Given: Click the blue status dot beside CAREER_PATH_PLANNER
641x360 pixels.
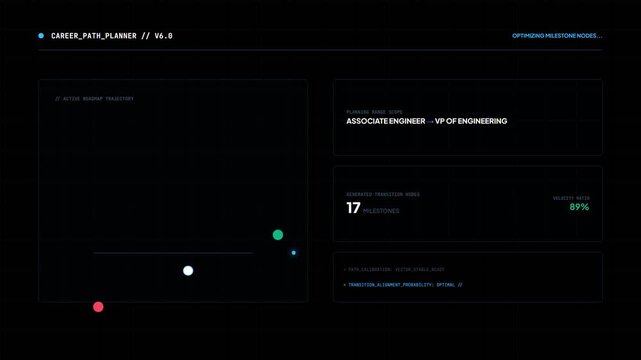Looking at the screenshot, I should [41, 36].
